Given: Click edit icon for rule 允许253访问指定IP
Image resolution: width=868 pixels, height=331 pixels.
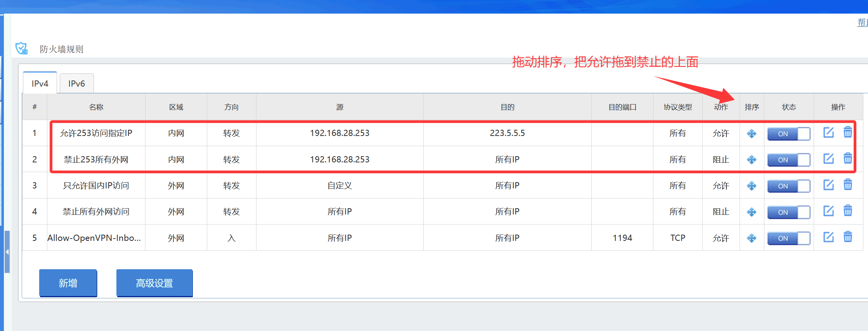Looking at the screenshot, I should coord(828,133).
